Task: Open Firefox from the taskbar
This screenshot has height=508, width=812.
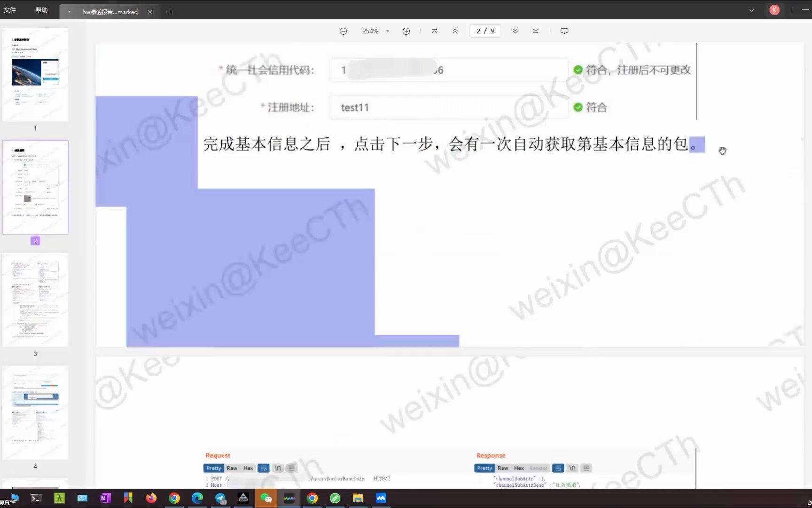Action: 151,498
